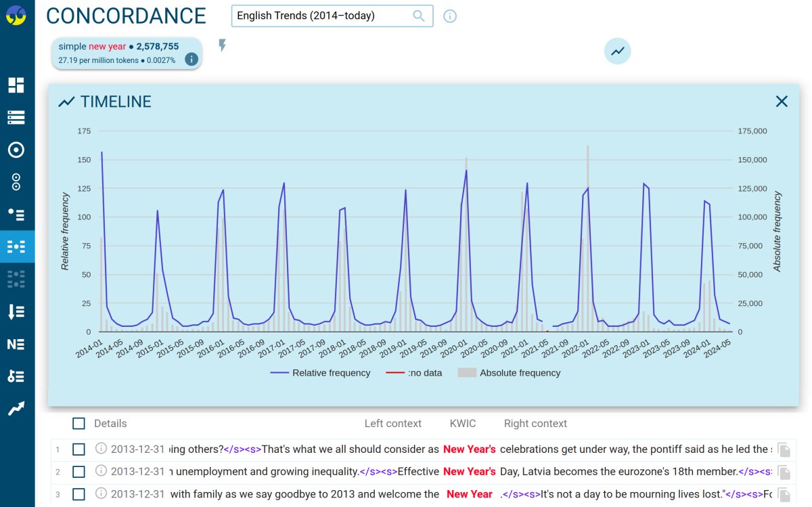Open the dashboard icon at the sidebar top
812x507 pixels.
[17, 85]
